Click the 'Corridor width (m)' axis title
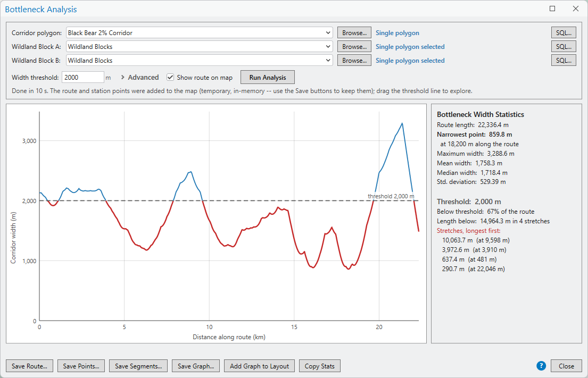 [13, 238]
